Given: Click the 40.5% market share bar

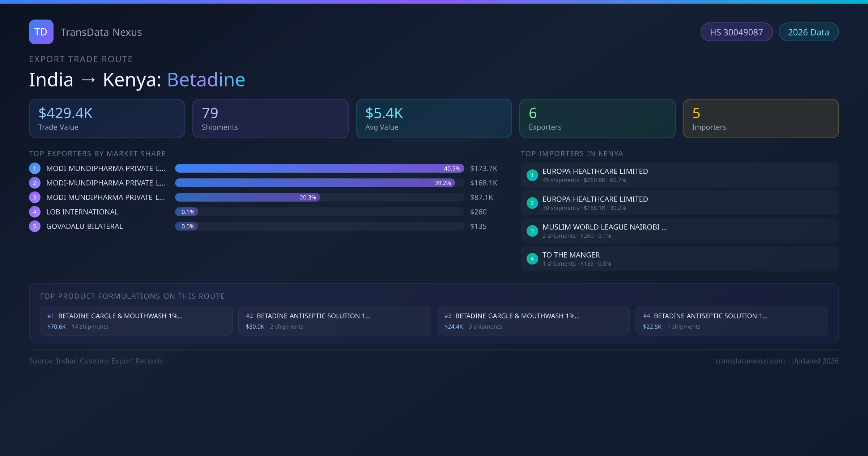Looking at the screenshot, I should tap(319, 168).
